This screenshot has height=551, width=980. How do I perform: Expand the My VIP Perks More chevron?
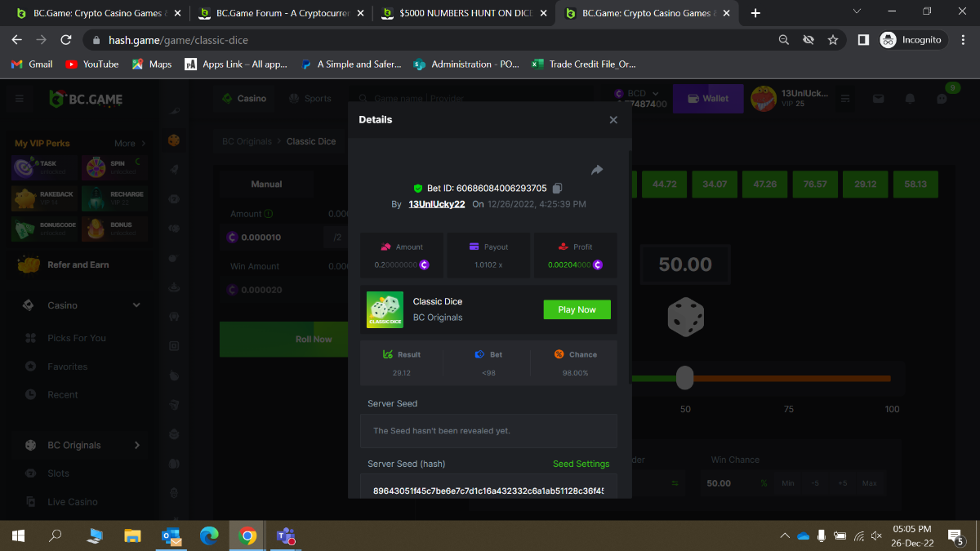coord(143,144)
